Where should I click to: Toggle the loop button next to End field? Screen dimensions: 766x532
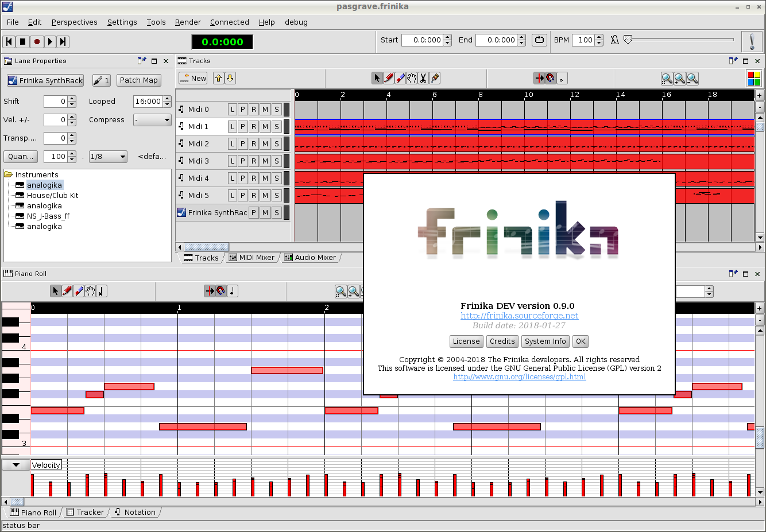pyautogui.click(x=539, y=40)
